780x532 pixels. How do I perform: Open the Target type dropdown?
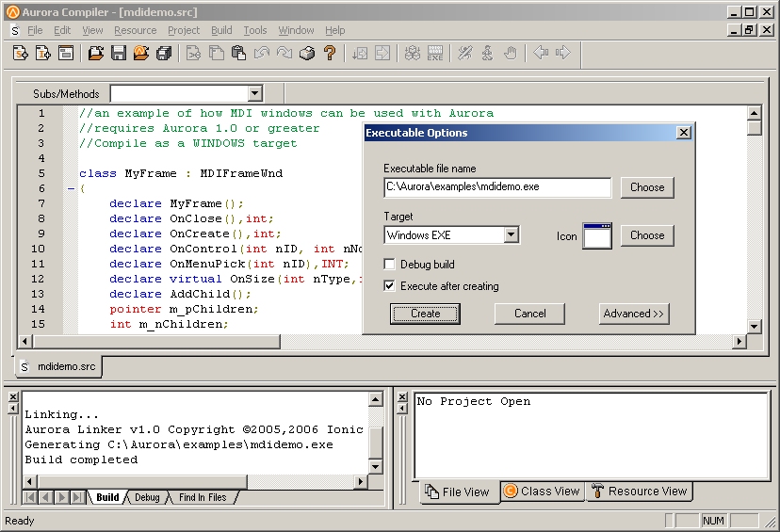click(511, 235)
